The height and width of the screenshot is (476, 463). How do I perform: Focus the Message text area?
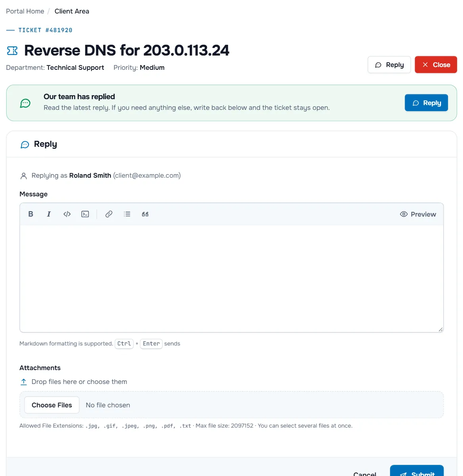(x=231, y=278)
